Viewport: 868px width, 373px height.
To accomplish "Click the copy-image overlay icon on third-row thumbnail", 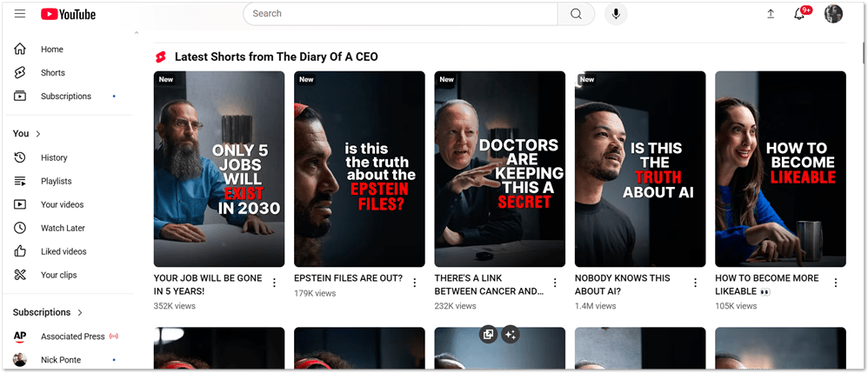I will (x=488, y=334).
